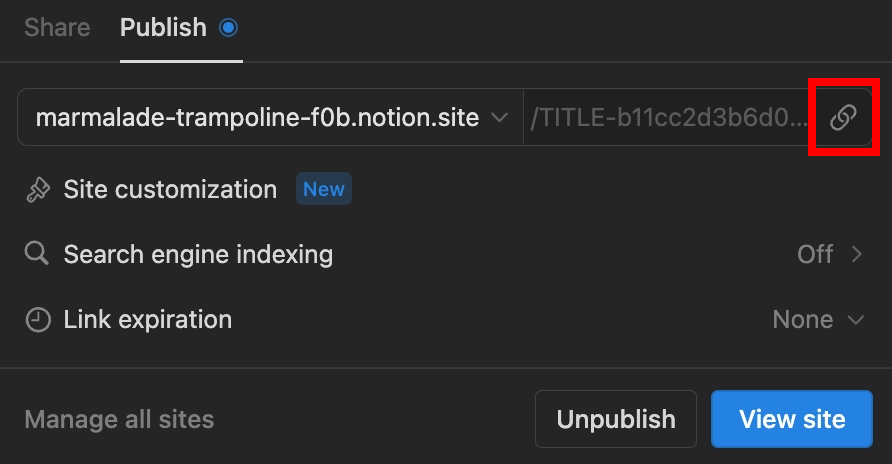
Task: Select the Publish tab
Action: coord(163,28)
